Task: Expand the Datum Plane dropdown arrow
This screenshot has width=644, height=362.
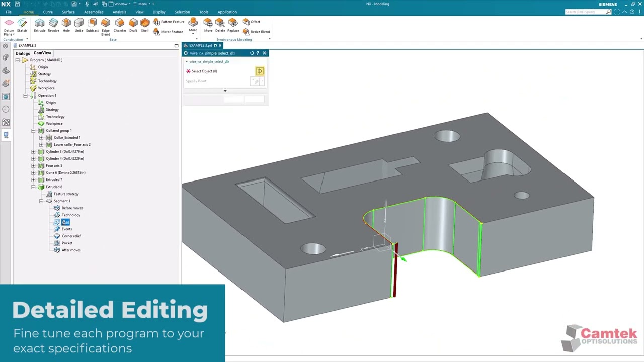Action: tap(14, 34)
